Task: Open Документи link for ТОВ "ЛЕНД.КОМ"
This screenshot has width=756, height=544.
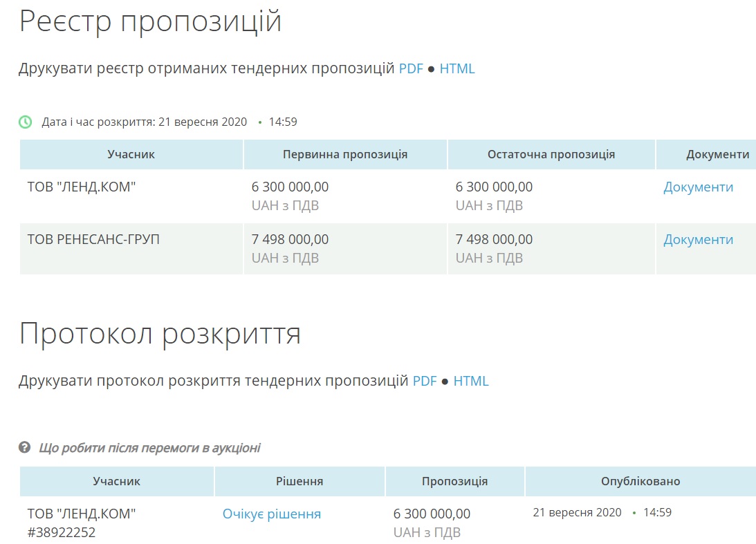Action: point(698,187)
